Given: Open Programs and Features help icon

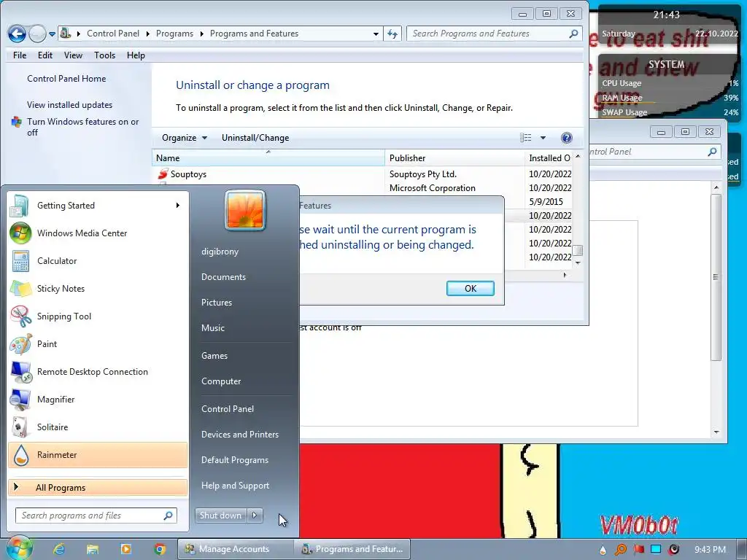Looking at the screenshot, I should pos(566,138).
